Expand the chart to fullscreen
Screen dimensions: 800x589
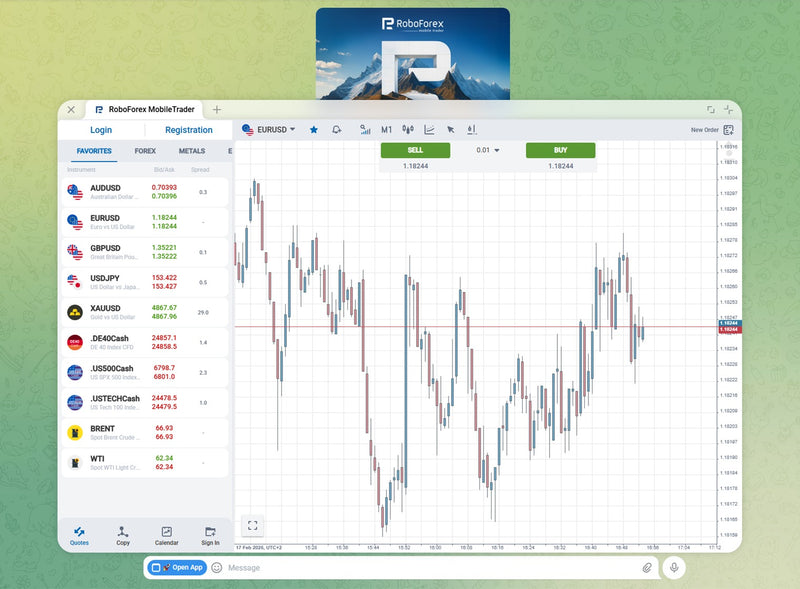[x=253, y=525]
